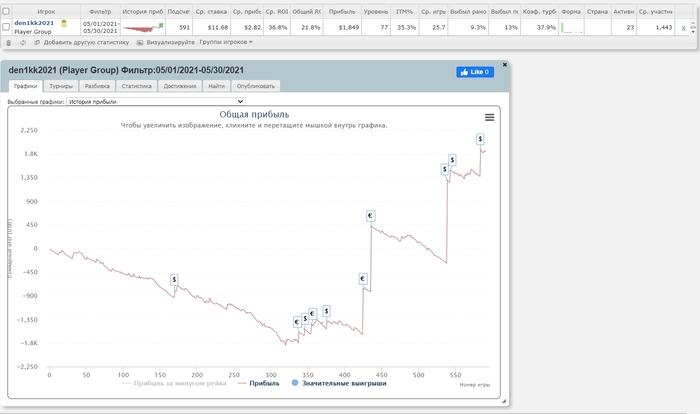The width and height of the screenshot is (700, 414).
Task: Click the $ marker near game 170
Action: click(174, 280)
